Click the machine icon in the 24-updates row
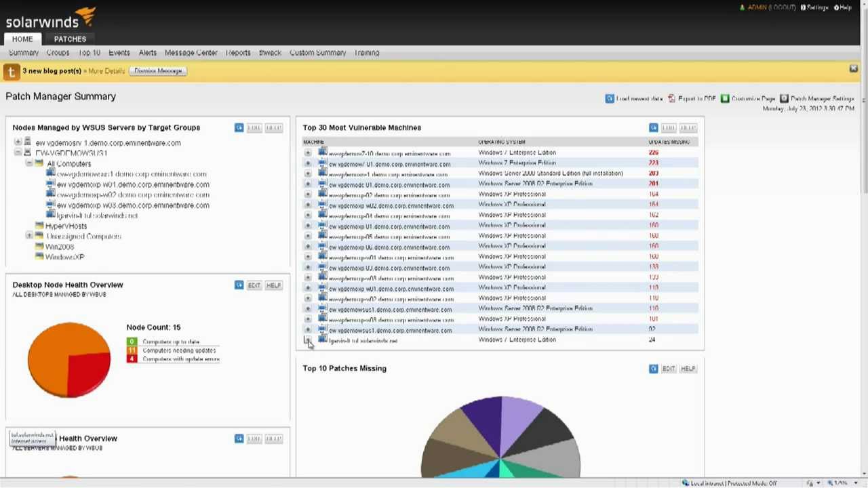Screen dimensions: 868x488 pos(322,340)
